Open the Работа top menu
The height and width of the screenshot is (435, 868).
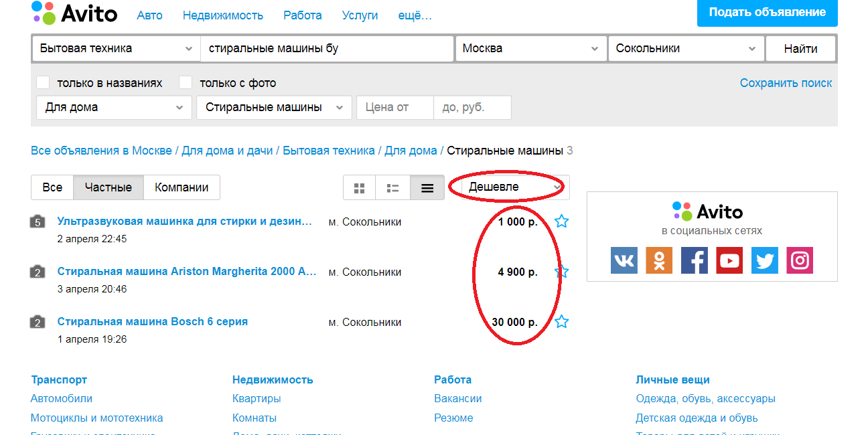[303, 15]
